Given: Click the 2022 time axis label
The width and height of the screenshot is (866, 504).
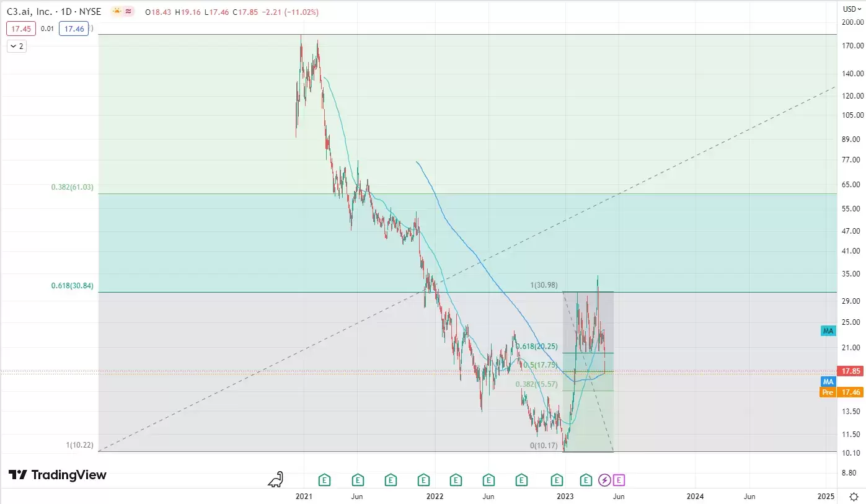Looking at the screenshot, I should tap(435, 497).
